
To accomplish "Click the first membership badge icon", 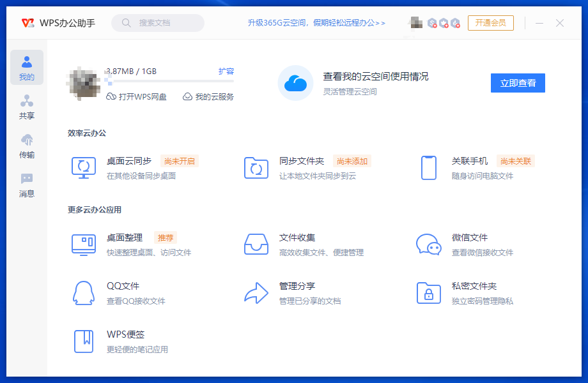I will [432, 23].
